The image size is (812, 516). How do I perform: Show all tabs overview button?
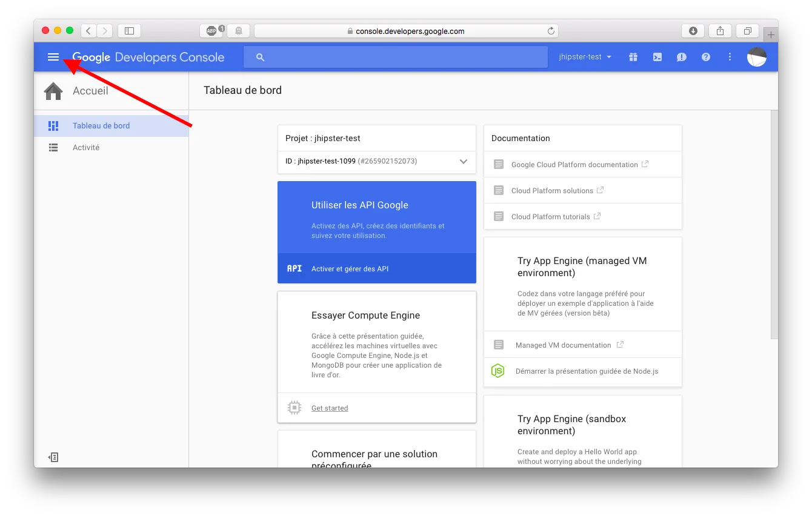(748, 31)
